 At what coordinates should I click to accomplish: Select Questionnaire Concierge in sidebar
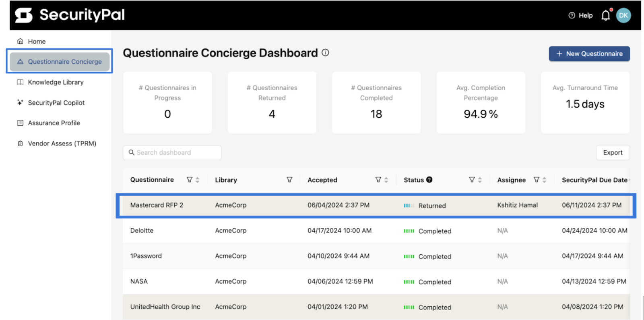click(60, 62)
